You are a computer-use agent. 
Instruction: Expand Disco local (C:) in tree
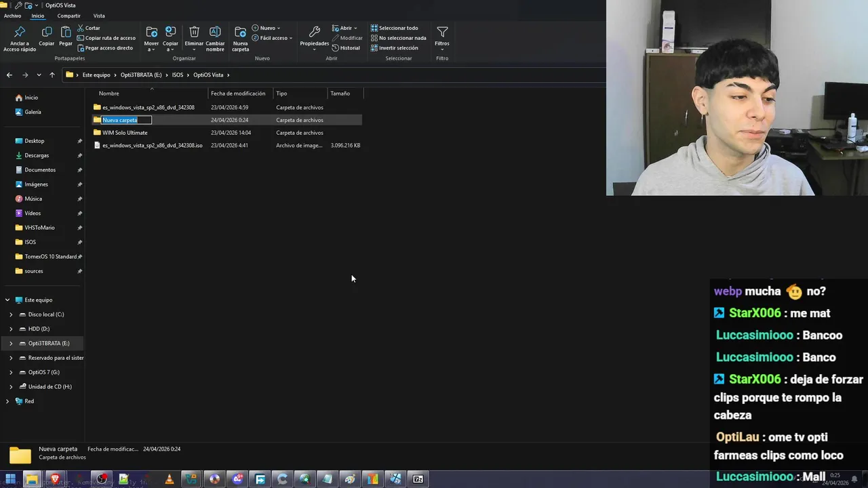pos(11,314)
